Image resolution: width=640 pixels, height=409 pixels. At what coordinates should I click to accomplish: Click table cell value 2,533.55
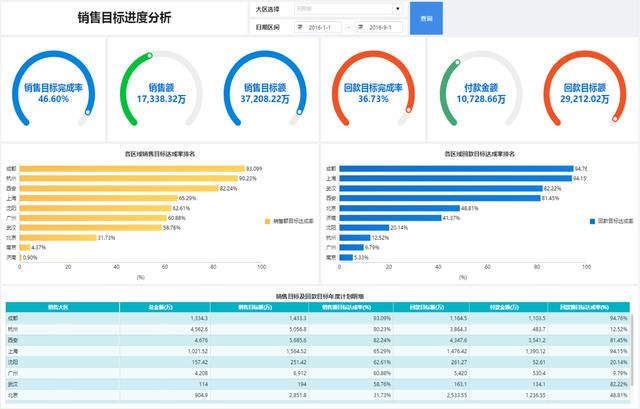coord(457,395)
